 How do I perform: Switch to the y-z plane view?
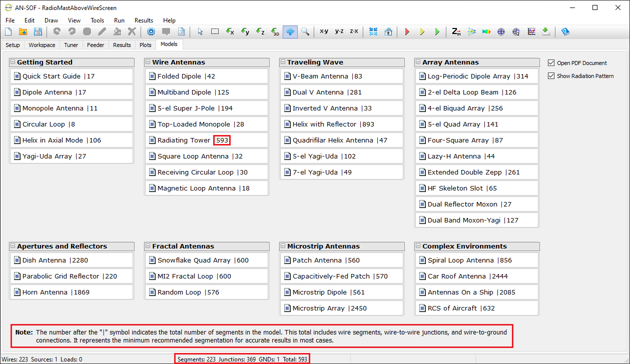click(x=339, y=31)
